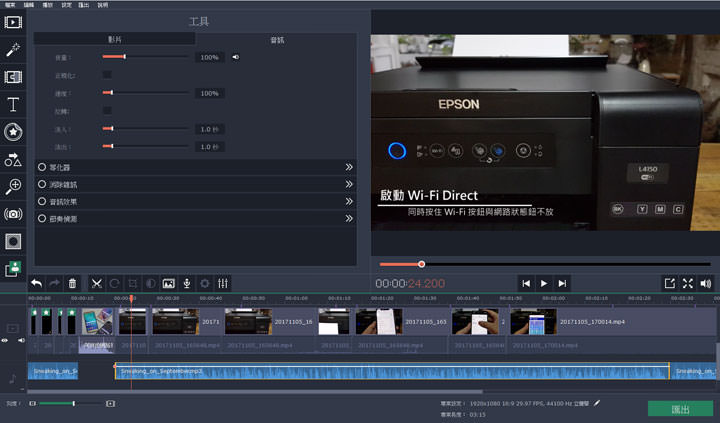Enable the 節奏偵測 beat detection option
Viewport: 720px width, 423px height.
[x=42, y=219]
